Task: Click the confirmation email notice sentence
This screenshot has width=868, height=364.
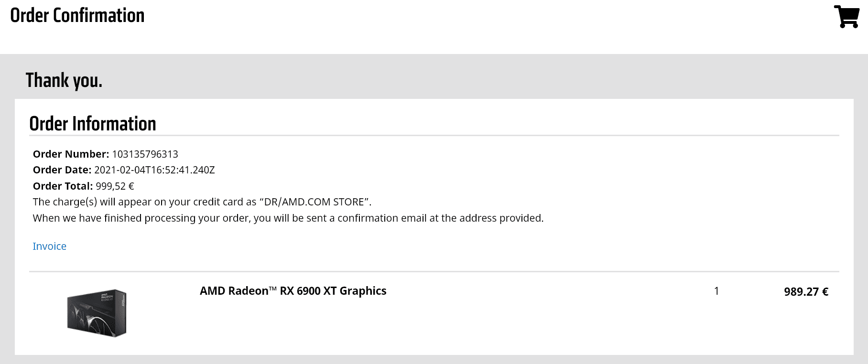Action: 288,218
